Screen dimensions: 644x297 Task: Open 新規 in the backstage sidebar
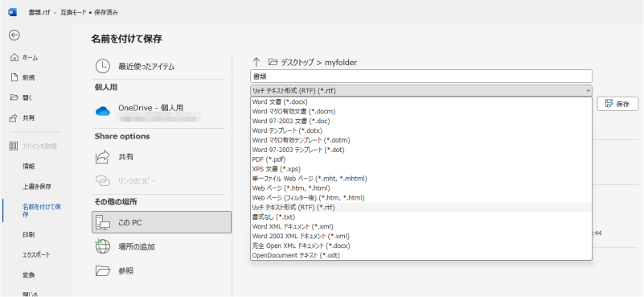(28, 77)
